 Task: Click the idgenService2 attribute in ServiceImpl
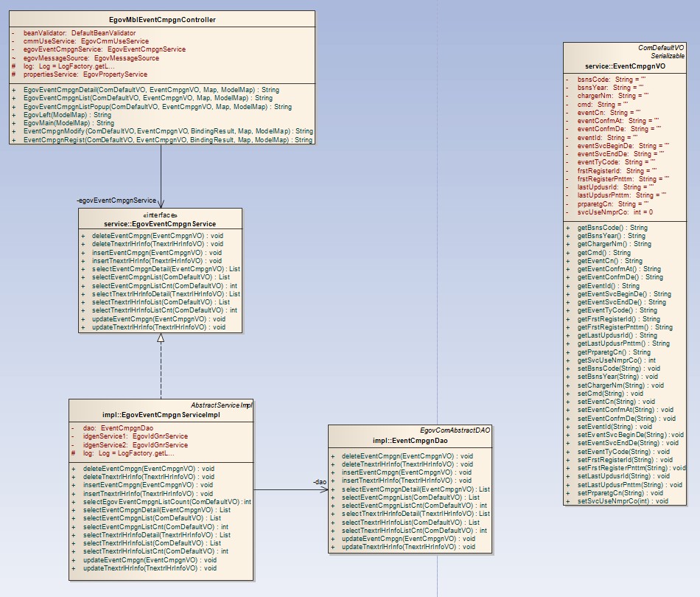(x=135, y=445)
